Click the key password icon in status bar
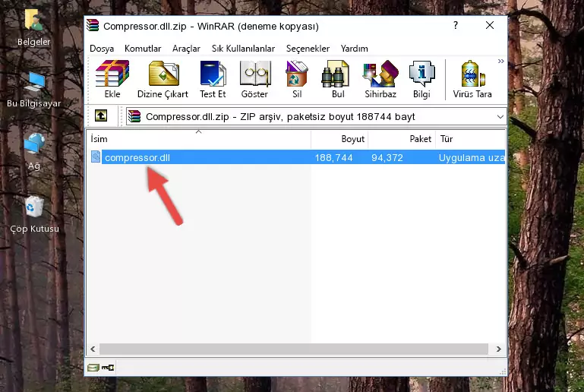584x392 pixels. pos(108,368)
